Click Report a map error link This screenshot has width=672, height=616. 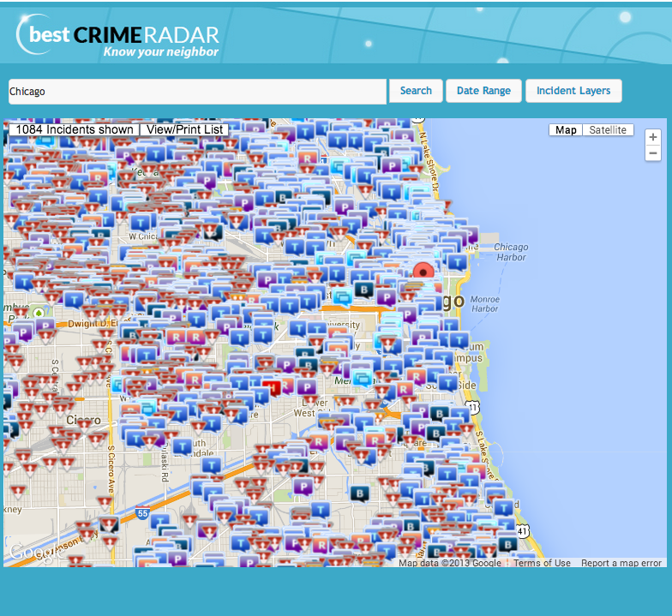pos(621,563)
